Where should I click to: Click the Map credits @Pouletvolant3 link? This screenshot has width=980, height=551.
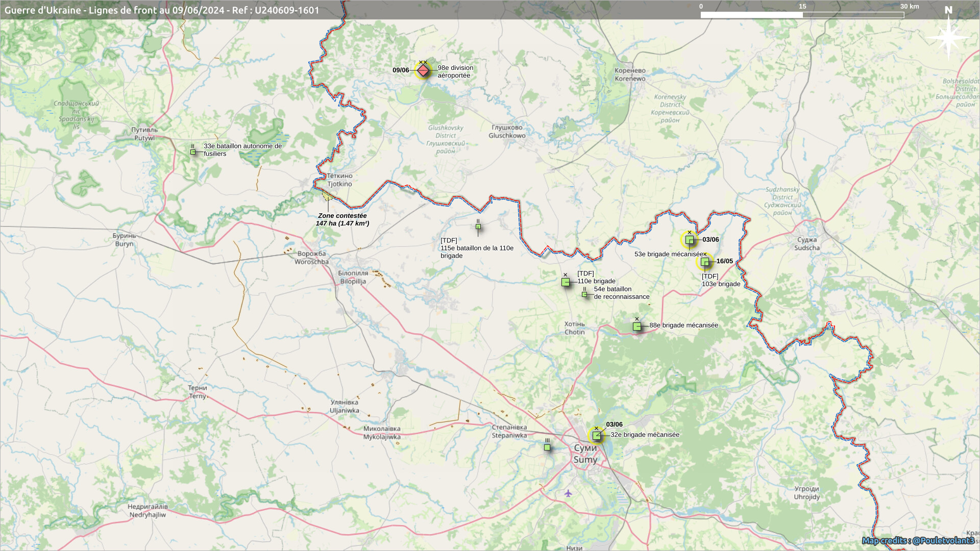(x=918, y=540)
